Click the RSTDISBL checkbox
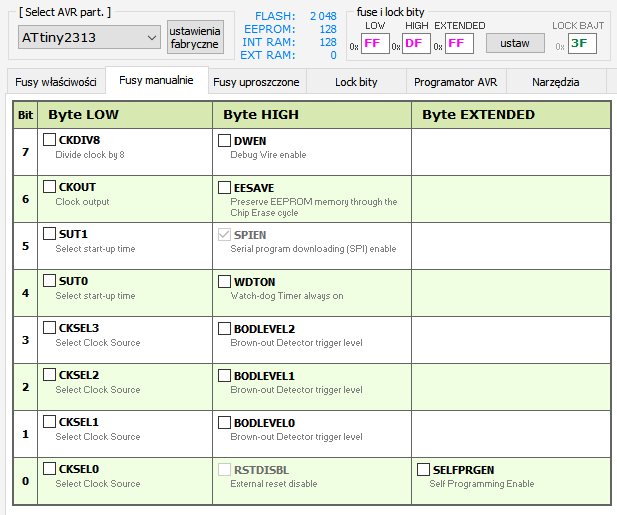Screen dimensions: 617x515 click(x=224, y=469)
